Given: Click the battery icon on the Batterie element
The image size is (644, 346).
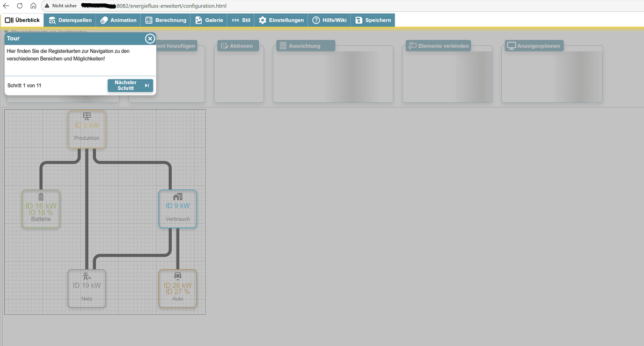Looking at the screenshot, I should (41, 197).
